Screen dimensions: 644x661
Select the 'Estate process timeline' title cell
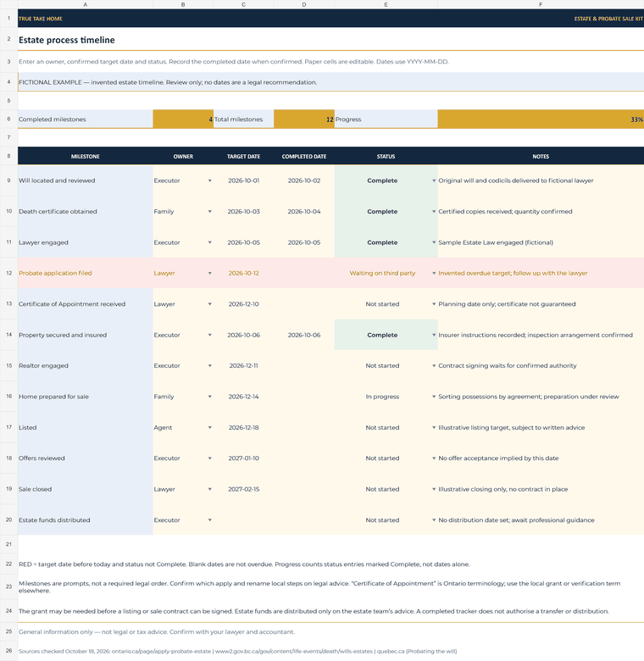click(x=330, y=40)
